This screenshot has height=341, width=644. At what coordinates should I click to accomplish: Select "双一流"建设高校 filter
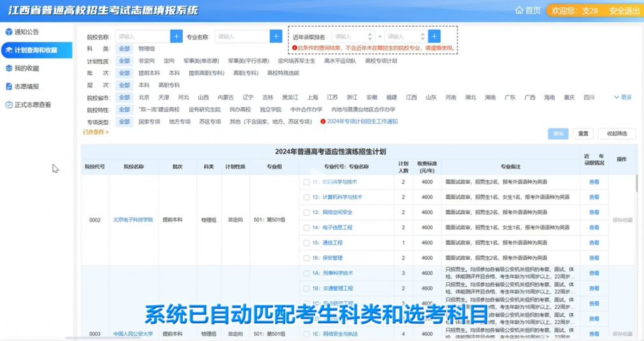[159, 110]
